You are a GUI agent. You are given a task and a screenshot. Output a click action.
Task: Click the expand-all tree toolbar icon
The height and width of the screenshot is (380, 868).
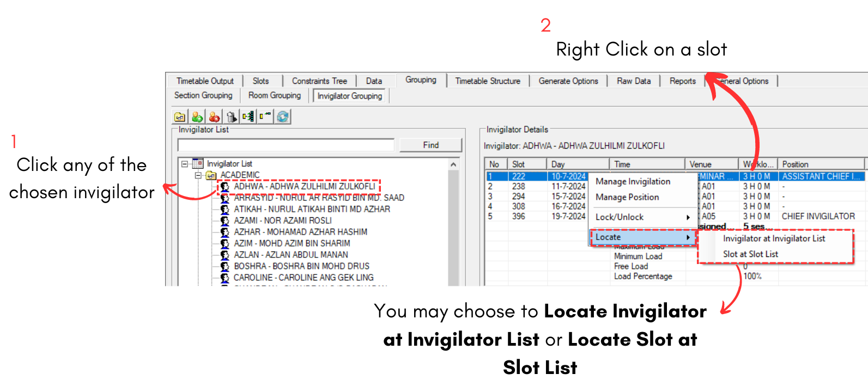pyautogui.click(x=248, y=117)
